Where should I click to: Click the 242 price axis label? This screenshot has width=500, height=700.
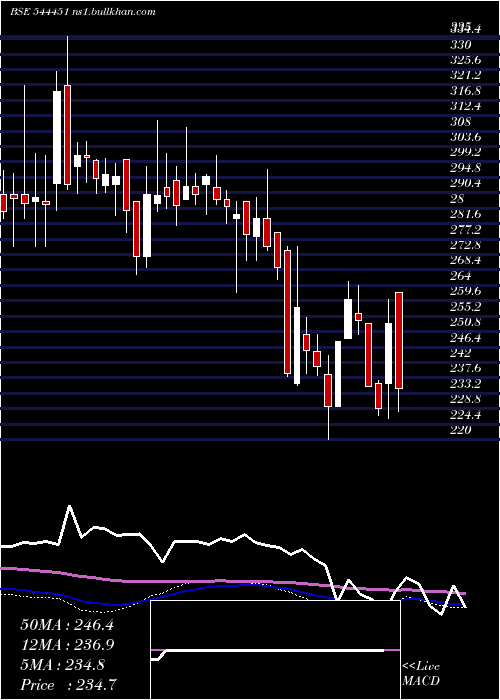click(460, 353)
